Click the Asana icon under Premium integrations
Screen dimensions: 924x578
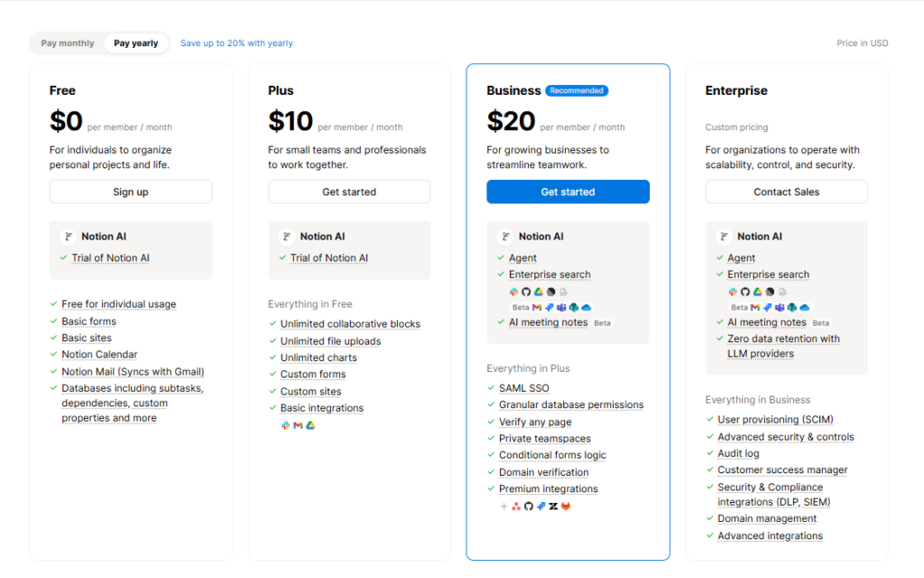pos(516,506)
